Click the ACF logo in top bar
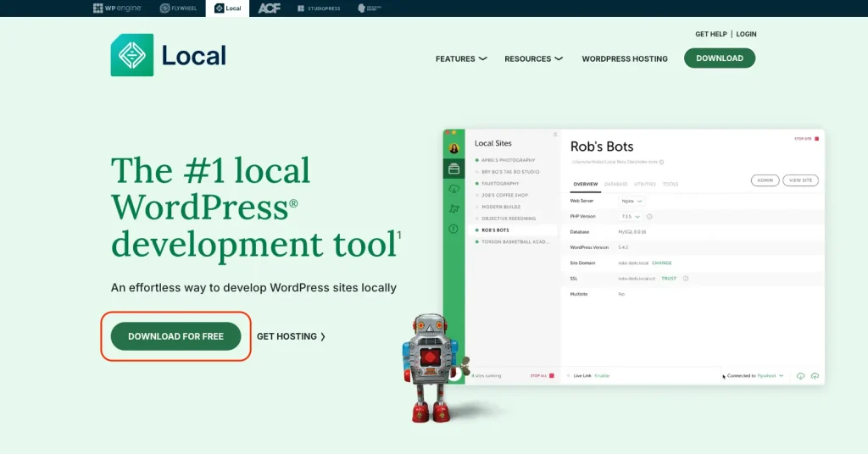868x454 pixels. pos(269,8)
